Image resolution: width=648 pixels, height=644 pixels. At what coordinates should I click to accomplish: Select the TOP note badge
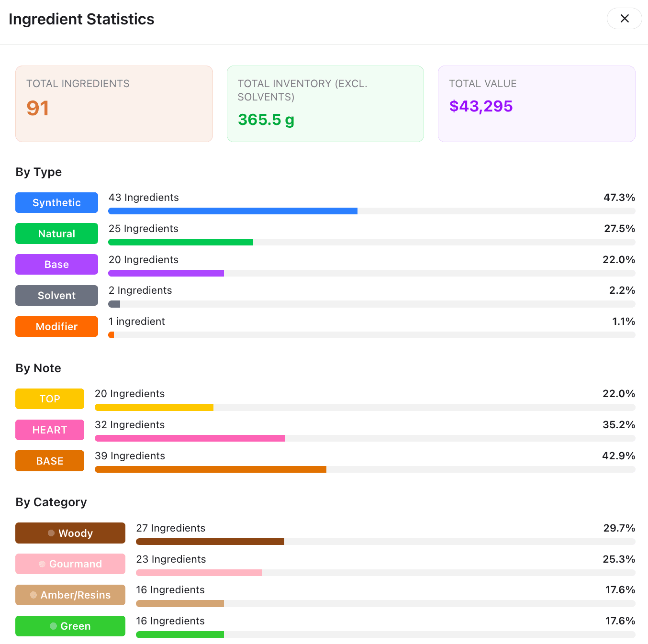tap(49, 399)
